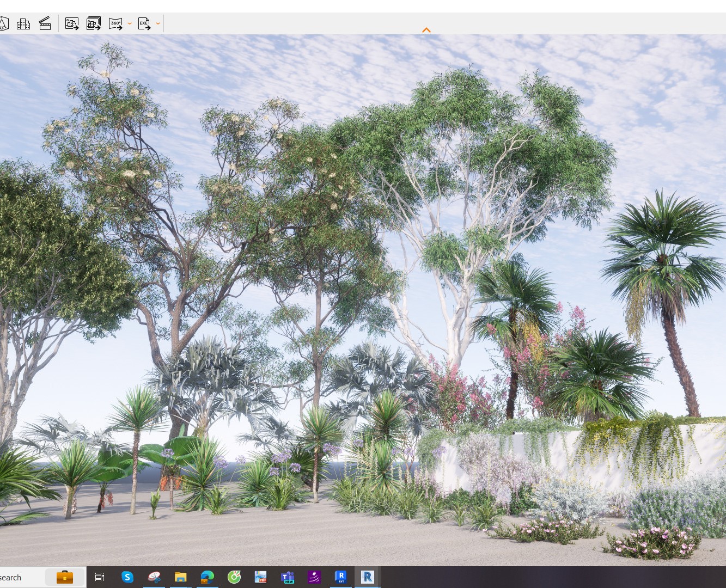Screen dimensions: 726x588
Task: Open the PDF application in taskbar
Action: click(261, 577)
